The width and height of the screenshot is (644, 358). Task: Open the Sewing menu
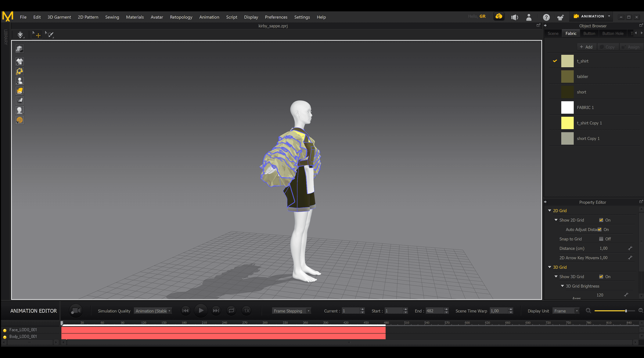(112, 17)
